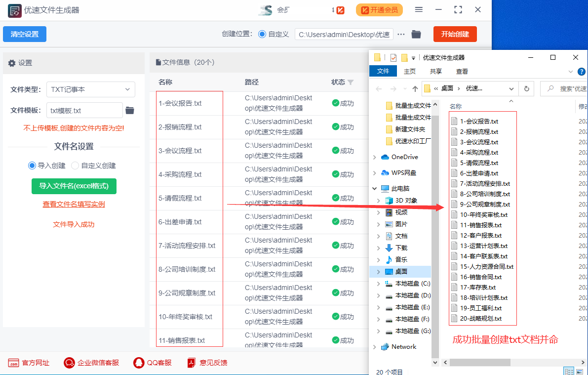The height and width of the screenshot is (375, 588).
Task: Select the 导入创建 option
Action: coord(32,166)
